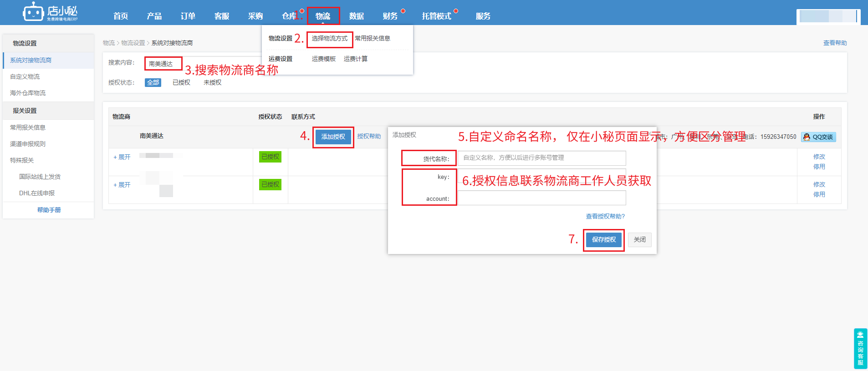Screen dimensions: 868x371
Task: Filter authorization status by 未授权
Action: (x=212, y=82)
